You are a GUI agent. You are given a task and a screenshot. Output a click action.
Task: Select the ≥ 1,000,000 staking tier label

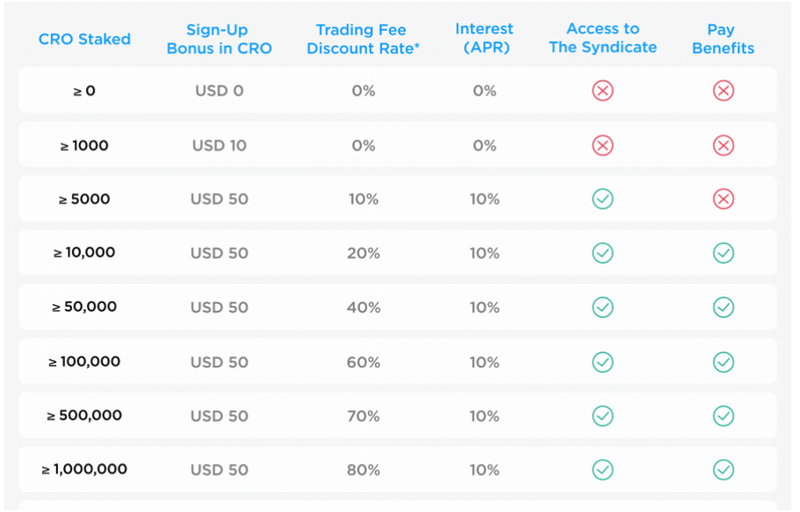[x=84, y=470]
